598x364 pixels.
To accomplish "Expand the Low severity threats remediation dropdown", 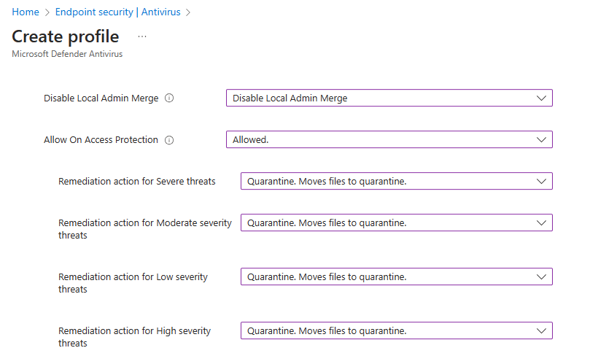I will (396, 277).
